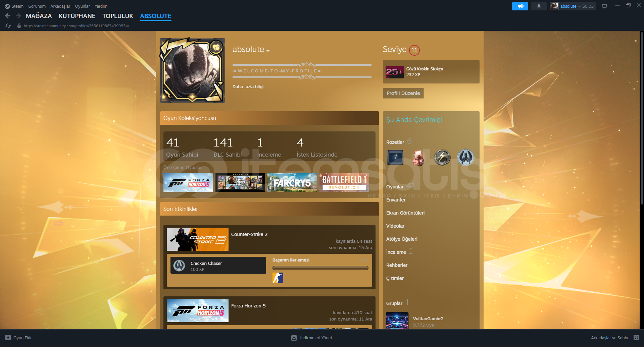Viewport: 644px width, 347px height.
Task: Click Counter-Strike 2 activity banner image
Action: click(x=198, y=239)
